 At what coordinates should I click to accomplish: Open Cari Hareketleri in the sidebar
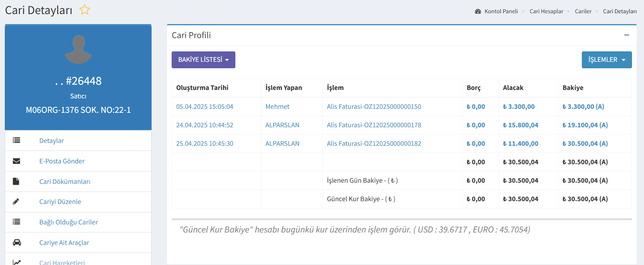(x=62, y=262)
